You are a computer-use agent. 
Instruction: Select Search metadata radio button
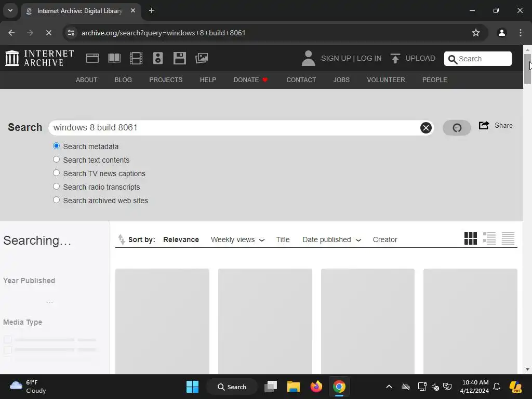tap(56, 146)
